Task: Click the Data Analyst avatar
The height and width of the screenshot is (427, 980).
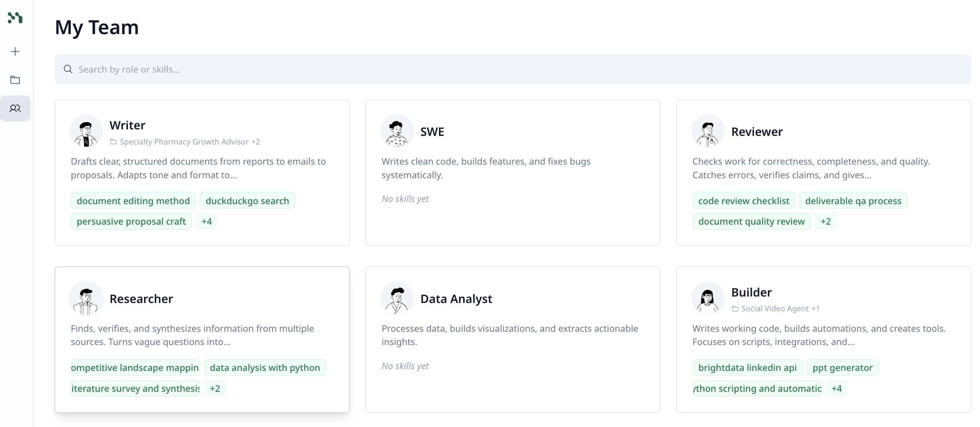Action: click(397, 298)
